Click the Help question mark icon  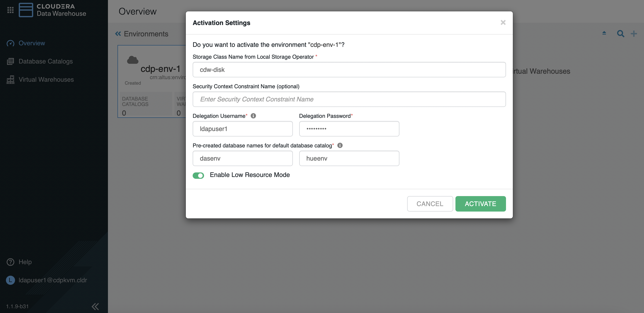tap(10, 262)
